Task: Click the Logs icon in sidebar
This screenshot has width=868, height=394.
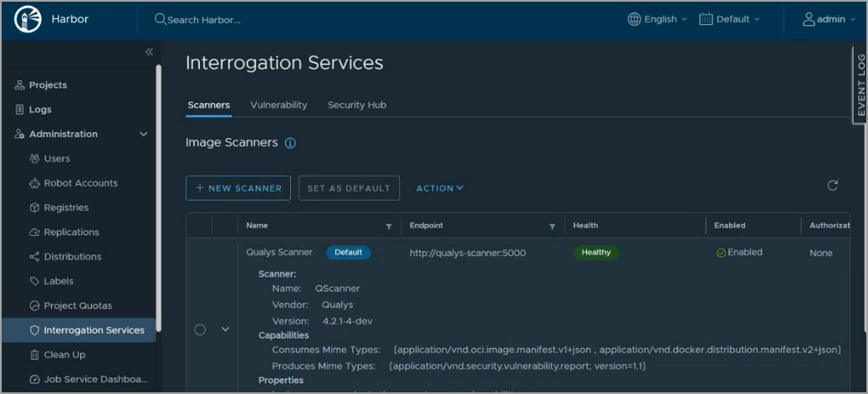Action: 19,110
